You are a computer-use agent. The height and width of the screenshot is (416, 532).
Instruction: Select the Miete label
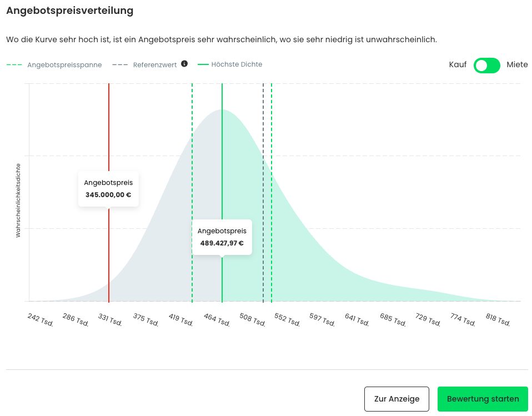click(517, 65)
